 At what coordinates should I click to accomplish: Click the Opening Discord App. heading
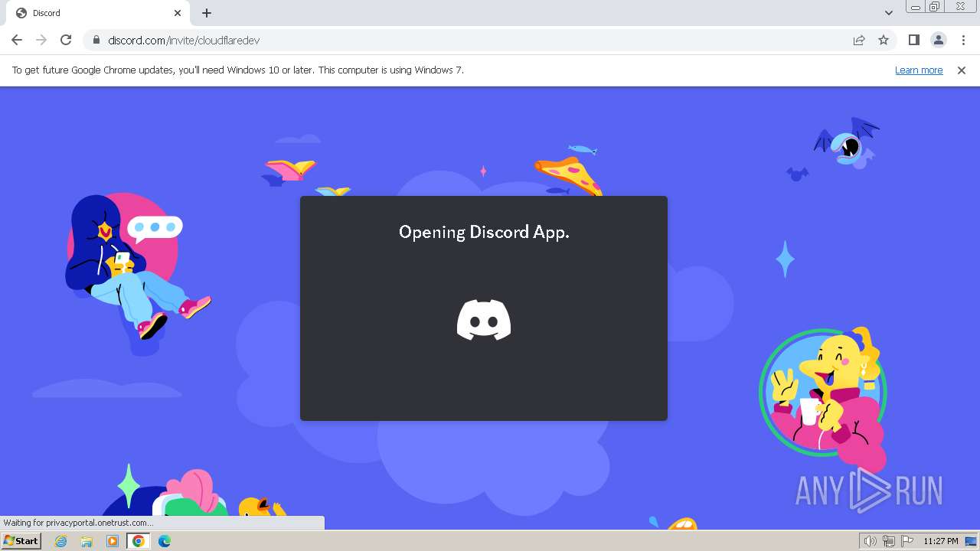coord(484,232)
